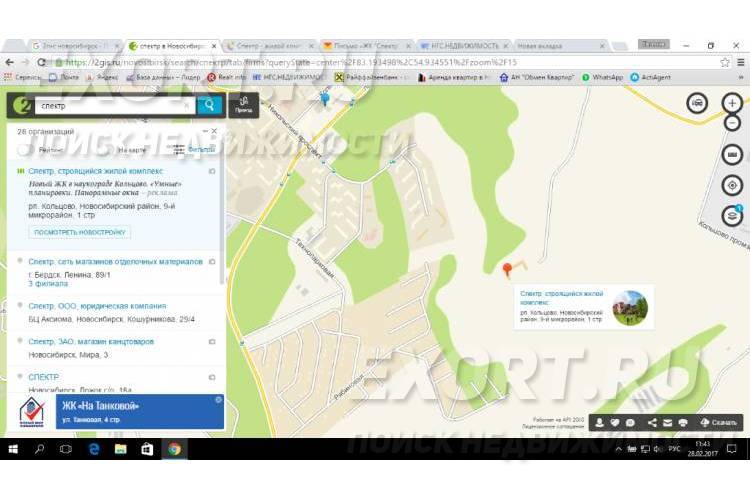Click the Скачать download button
This screenshot has width=750, height=500.
[x=718, y=422]
